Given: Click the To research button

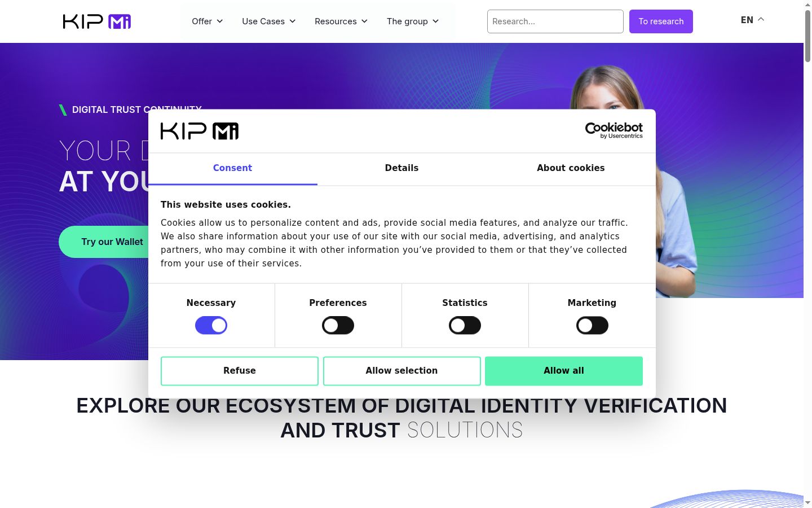Looking at the screenshot, I should tap(661, 21).
